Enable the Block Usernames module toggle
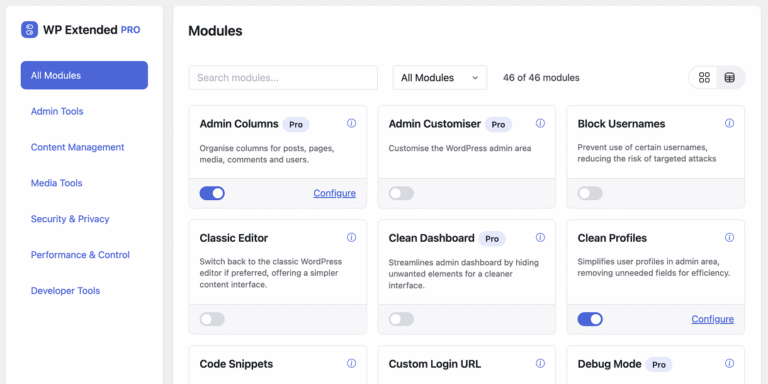This screenshot has width=768, height=384. coord(590,193)
